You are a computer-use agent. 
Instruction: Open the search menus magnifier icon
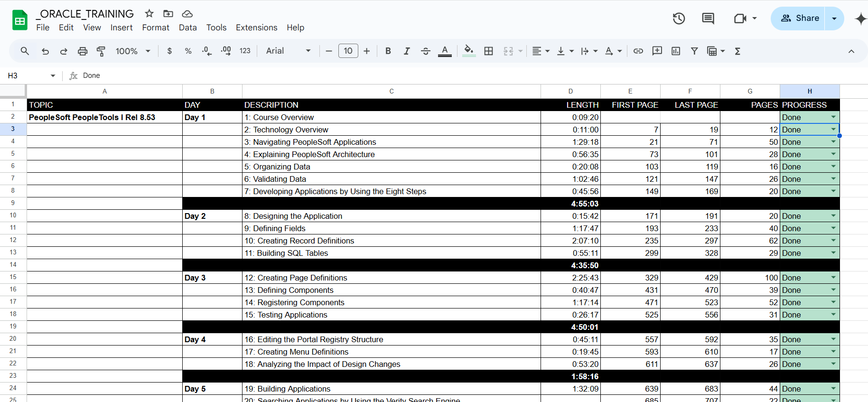click(x=25, y=51)
